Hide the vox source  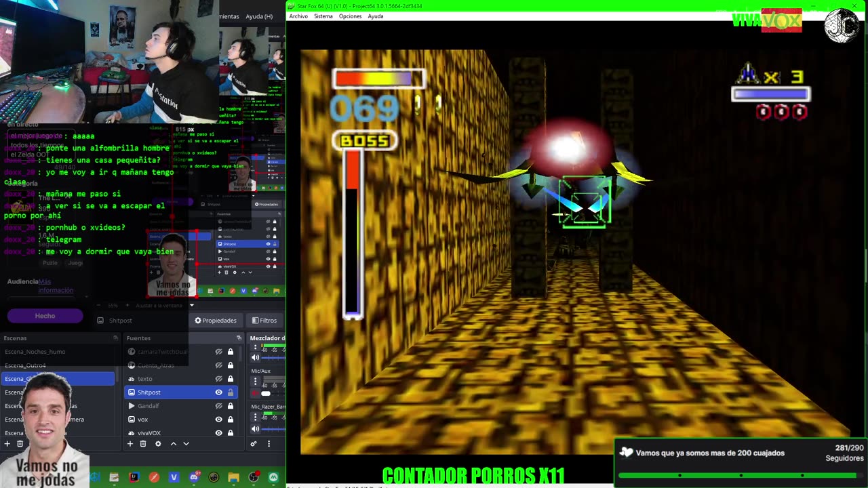tap(218, 420)
